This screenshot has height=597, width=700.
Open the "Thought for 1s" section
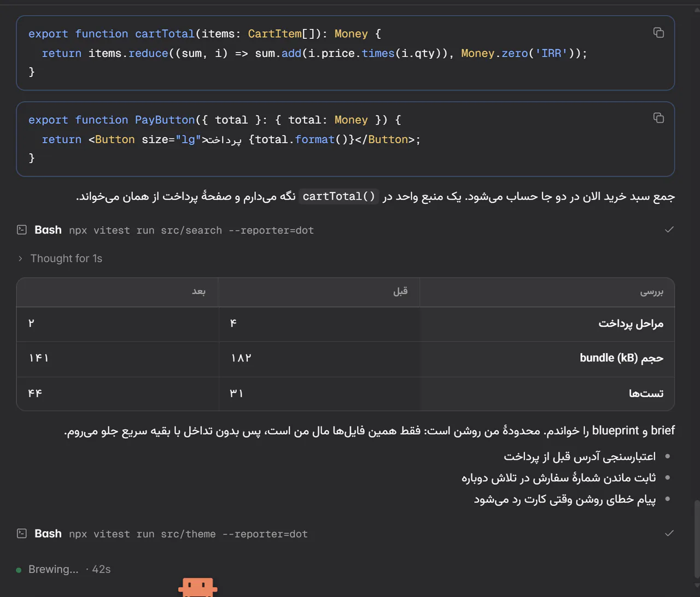pyautogui.click(x=66, y=259)
